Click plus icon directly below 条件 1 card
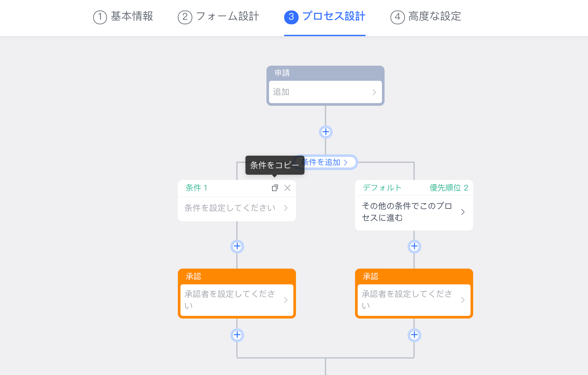The width and height of the screenshot is (588, 375). coord(237,246)
